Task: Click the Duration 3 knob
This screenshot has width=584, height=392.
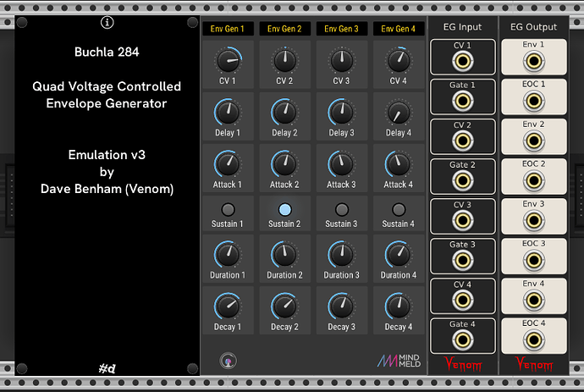Action: [x=342, y=255]
